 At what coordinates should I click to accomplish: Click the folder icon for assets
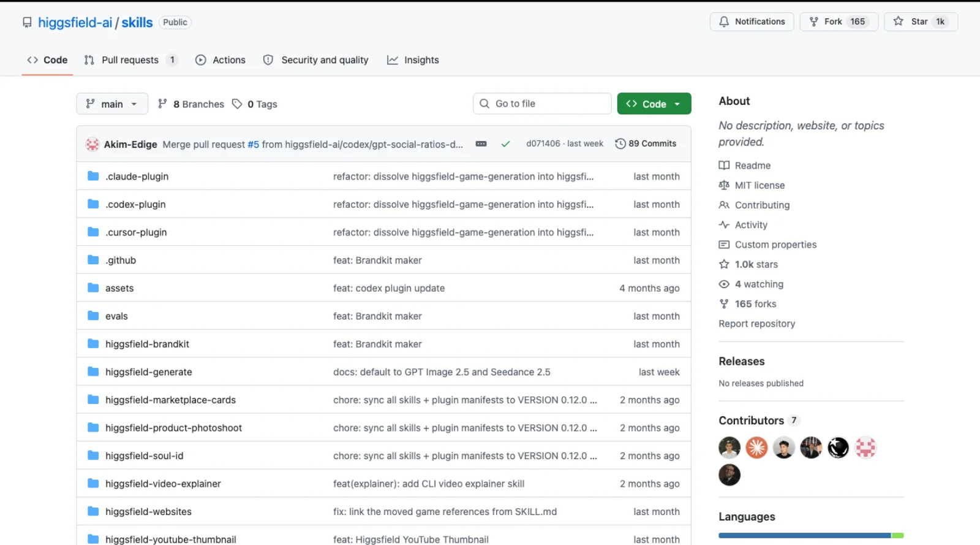(x=93, y=288)
